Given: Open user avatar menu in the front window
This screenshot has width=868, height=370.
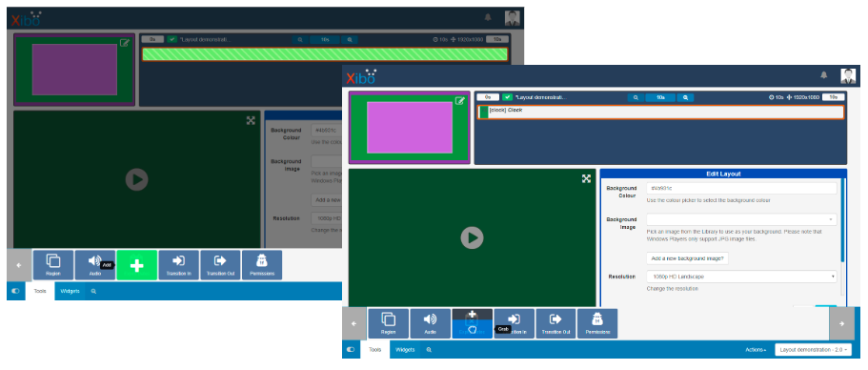Looking at the screenshot, I should click(848, 76).
